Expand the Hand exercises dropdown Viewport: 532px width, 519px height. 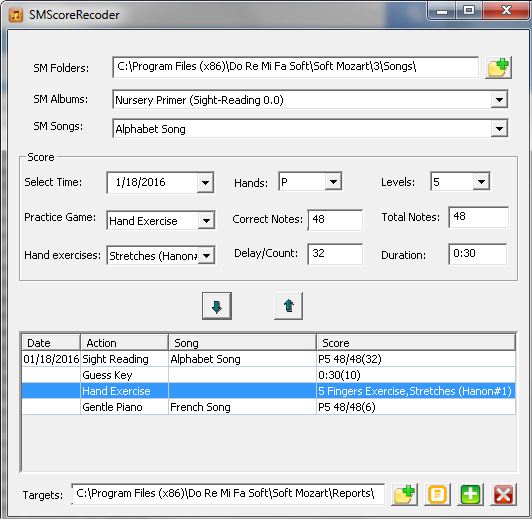(x=206, y=255)
